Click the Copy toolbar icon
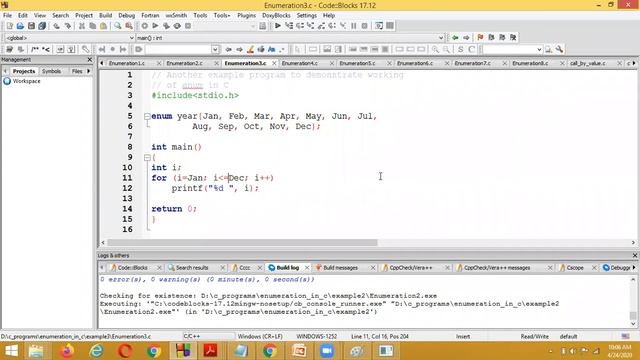 click(x=93, y=26)
